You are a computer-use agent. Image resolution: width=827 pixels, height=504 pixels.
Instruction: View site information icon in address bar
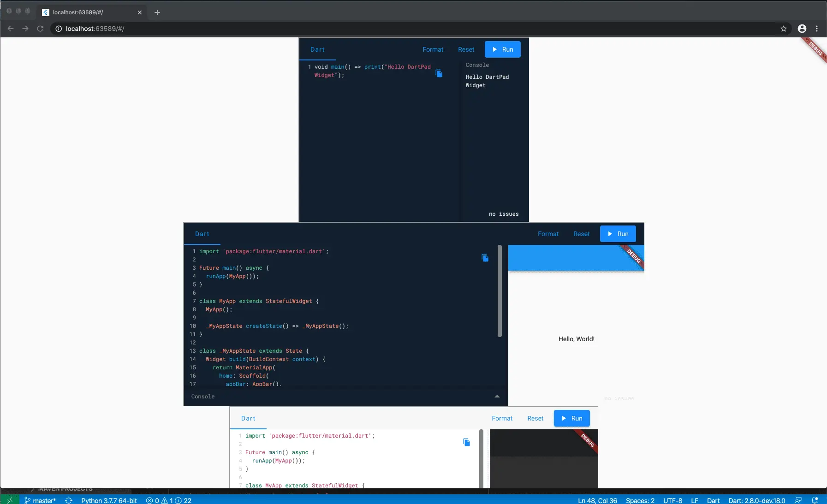(x=59, y=29)
